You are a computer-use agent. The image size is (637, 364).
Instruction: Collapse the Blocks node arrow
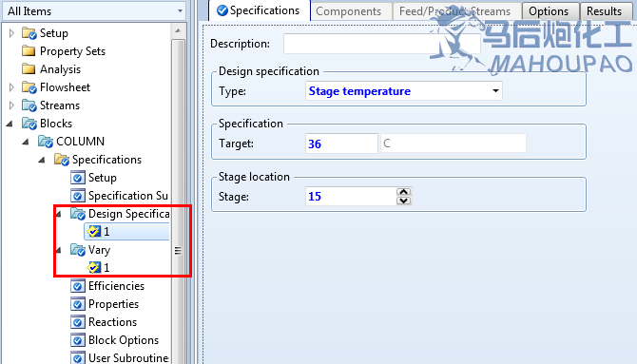10,124
